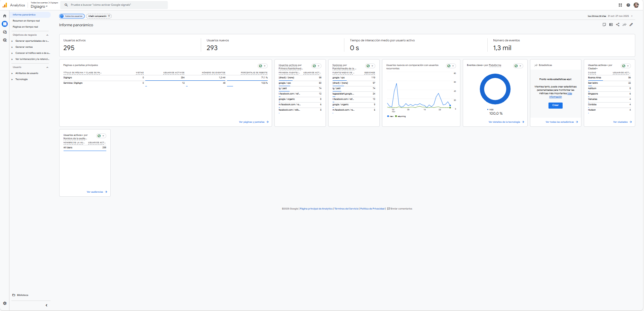Open the Home icon in left rail
The image size is (644, 311).
(5, 16)
